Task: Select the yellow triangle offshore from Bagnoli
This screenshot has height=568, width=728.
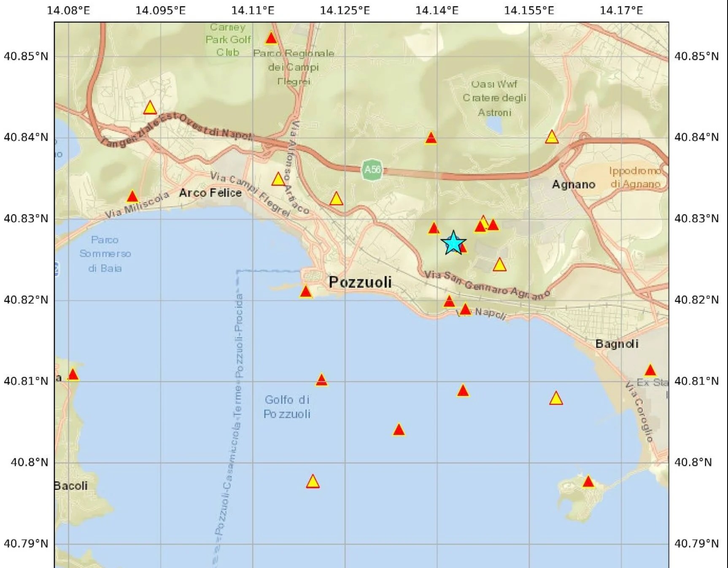Action: point(556,398)
